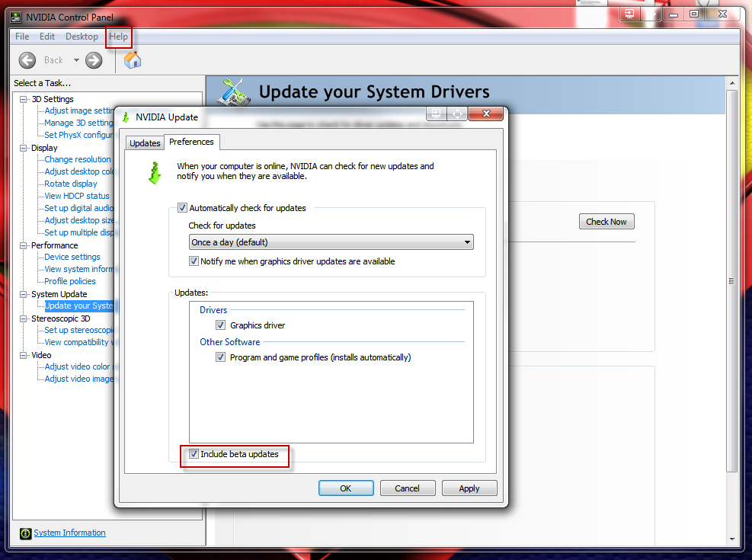The width and height of the screenshot is (752, 560).
Task: Open the System Information link
Action: 69,533
